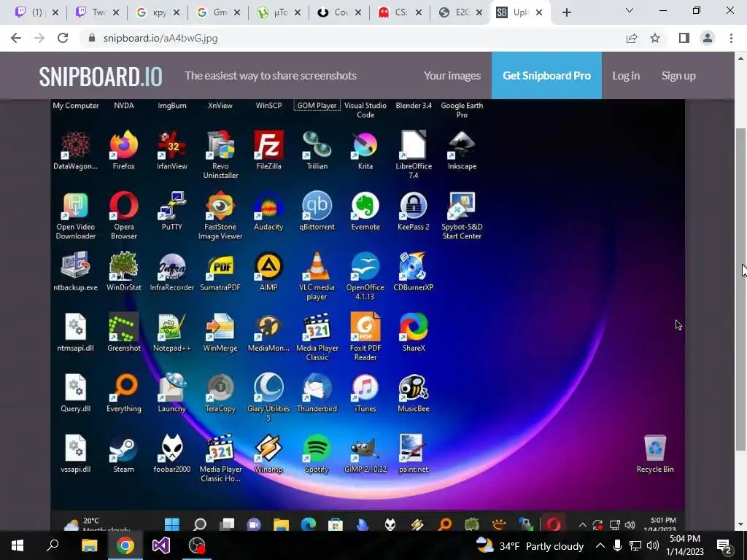Screen dimensions: 747x560
Task: Open the Windows notification center
Action: coord(724,545)
